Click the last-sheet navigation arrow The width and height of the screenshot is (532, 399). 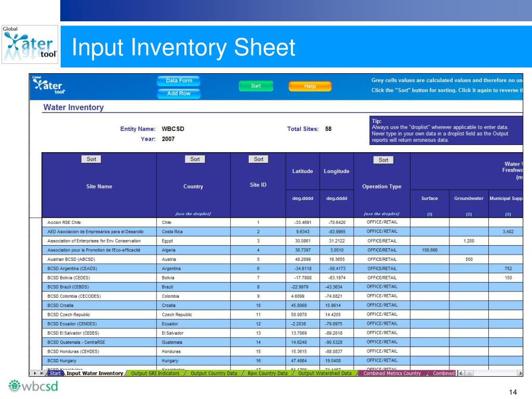pos(42,373)
